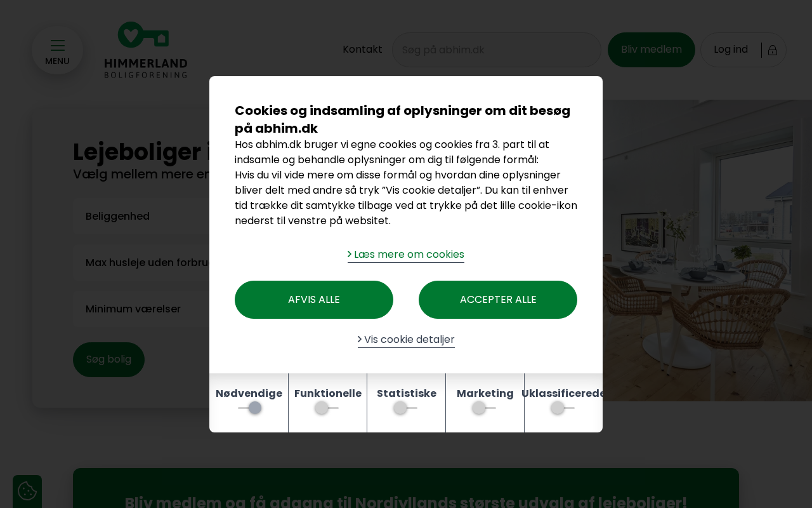Toggle the Uklassificerede cookies switch
This screenshot has width=812, height=508.
[x=563, y=408]
